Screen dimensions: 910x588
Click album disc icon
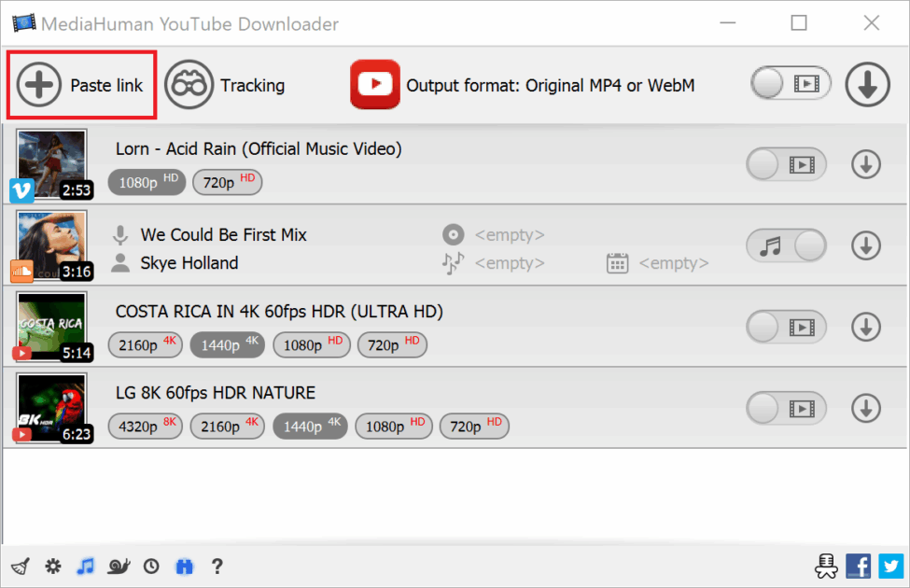pyautogui.click(x=454, y=235)
